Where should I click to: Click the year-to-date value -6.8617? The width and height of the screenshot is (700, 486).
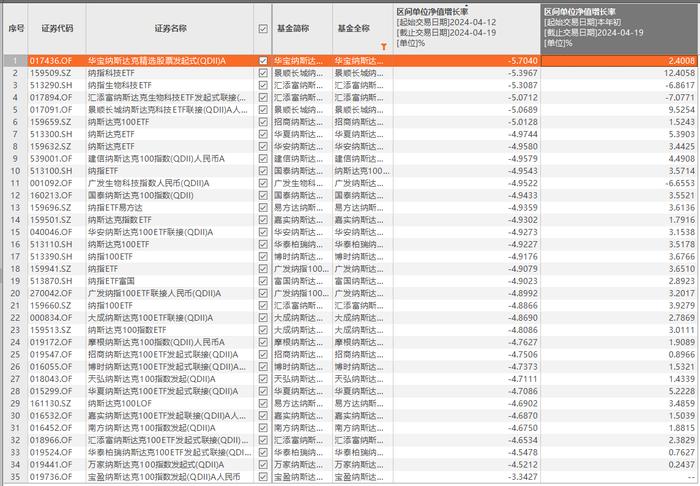[680, 85]
